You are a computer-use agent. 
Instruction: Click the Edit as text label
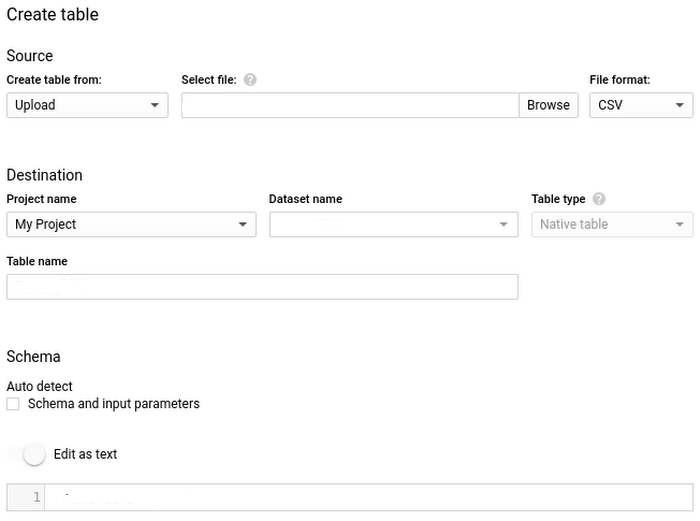point(86,454)
